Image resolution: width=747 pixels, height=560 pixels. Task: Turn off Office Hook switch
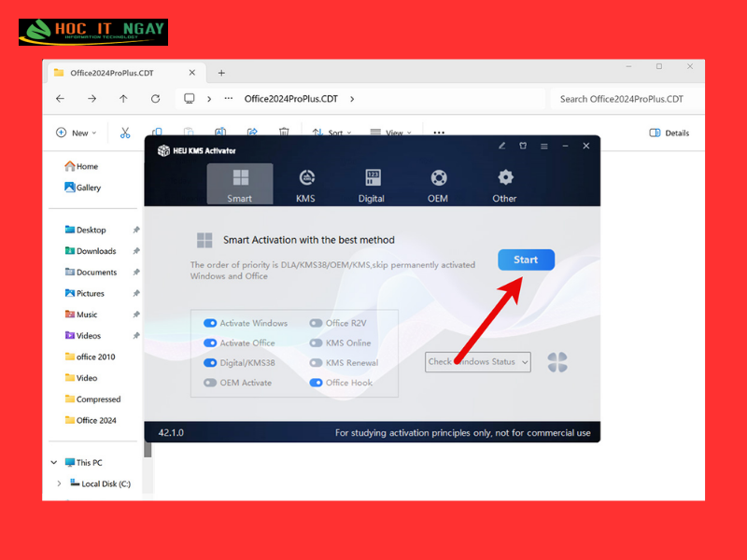(x=316, y=383)
